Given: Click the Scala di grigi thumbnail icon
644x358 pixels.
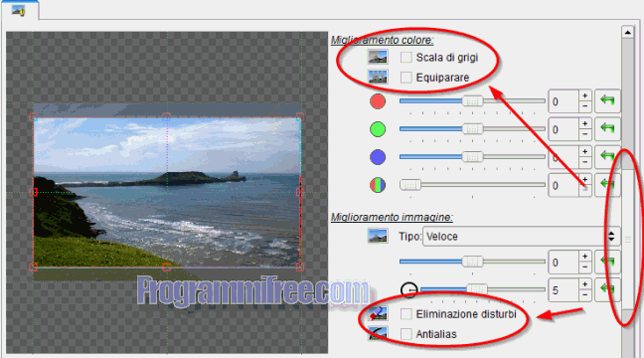Looking at the screenshot, I should (378, 57).
